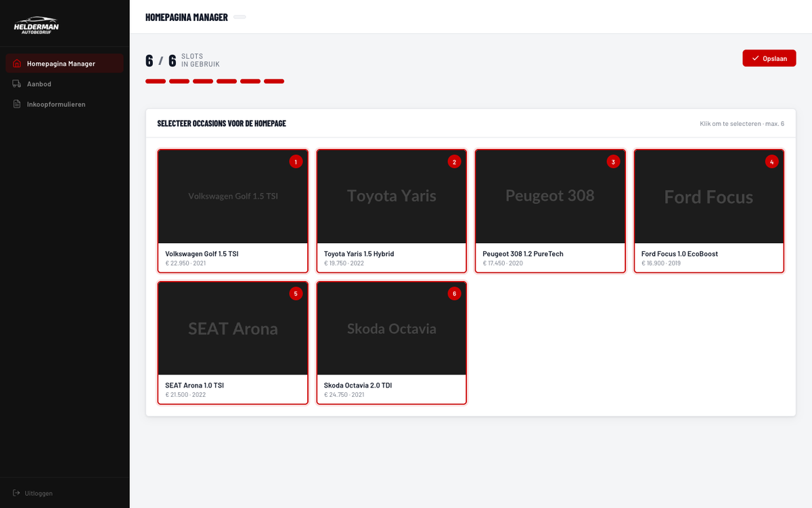Click price € 19.750 · 2022
Image resolution: width=812 pixels, height=508 pixels.
point(344,263)
